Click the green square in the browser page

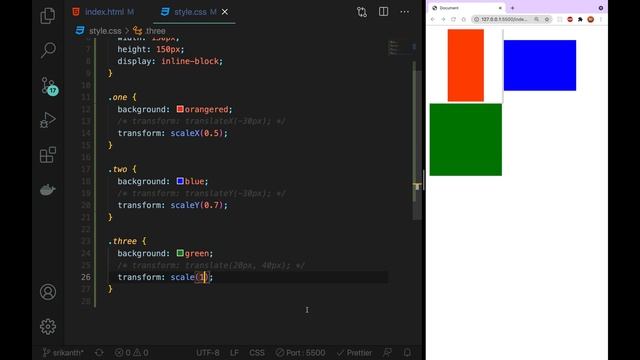tap(466, 140)
